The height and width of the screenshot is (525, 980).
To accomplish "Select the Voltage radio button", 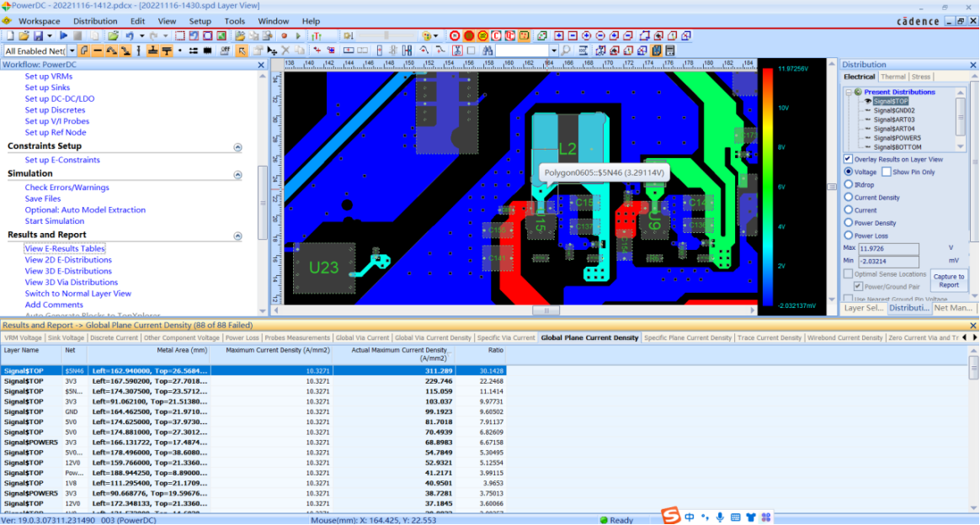I will click(848, 172).
